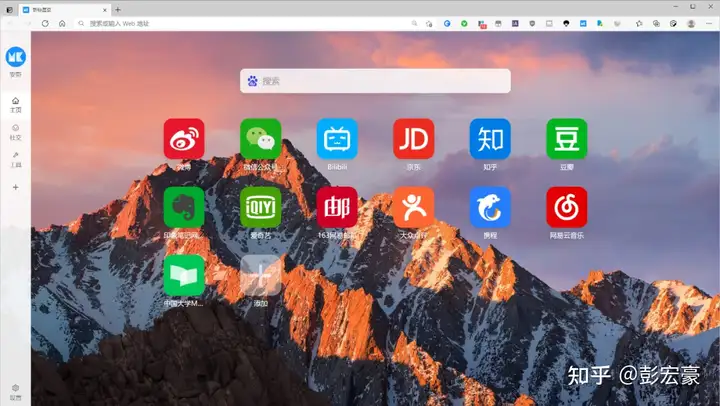This screenshot has width=720, height=406.
Task: Select the current new tab page tab
Action: 65,10
